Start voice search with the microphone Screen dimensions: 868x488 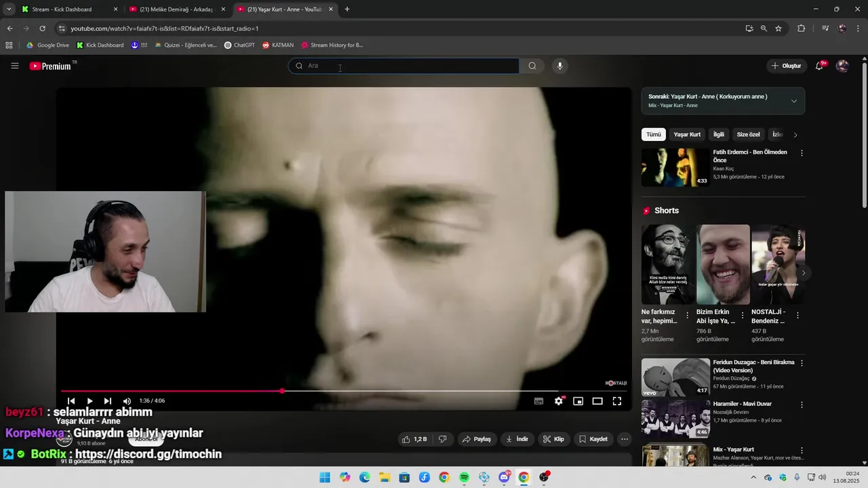[x=559, y=66]
